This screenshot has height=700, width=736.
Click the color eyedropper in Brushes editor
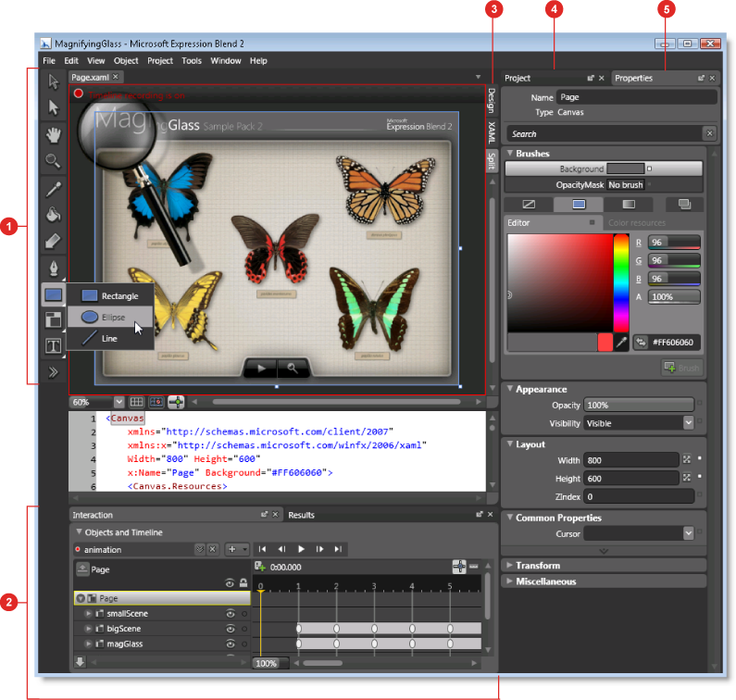pyautogui.click(x=621, y=343)
